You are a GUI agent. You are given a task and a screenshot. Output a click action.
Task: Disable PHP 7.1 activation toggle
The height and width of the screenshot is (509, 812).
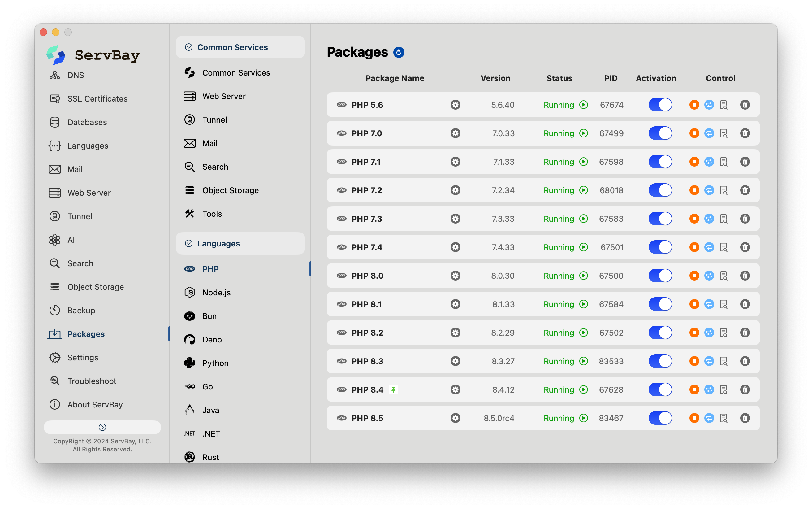click(660, 162)
